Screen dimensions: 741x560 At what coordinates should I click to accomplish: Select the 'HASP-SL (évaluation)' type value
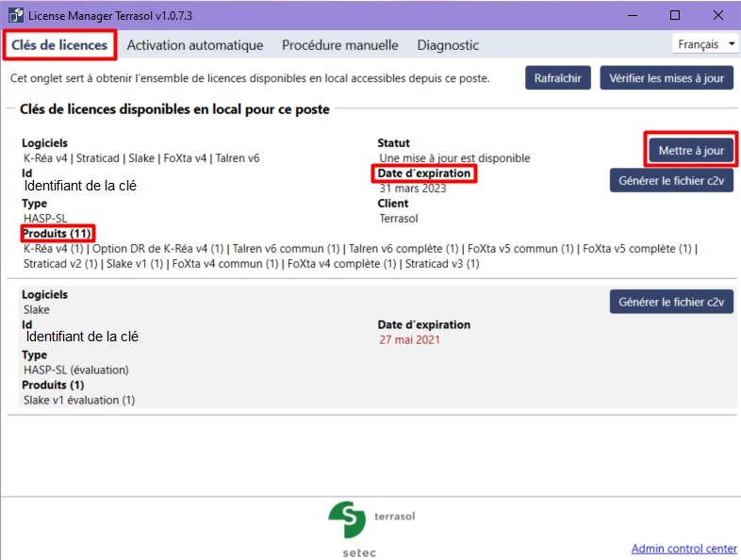click(76, 370)
